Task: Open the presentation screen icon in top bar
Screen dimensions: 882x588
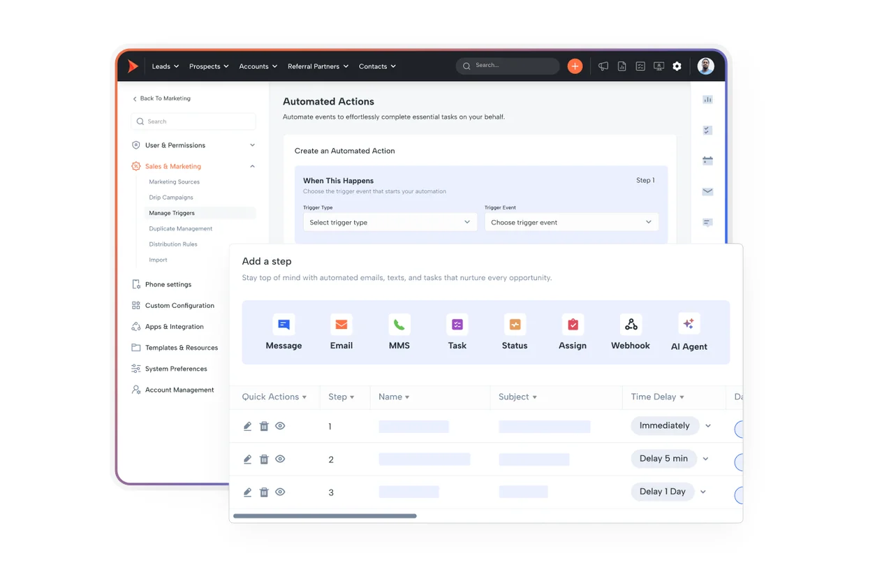Action: click(659, 66)
